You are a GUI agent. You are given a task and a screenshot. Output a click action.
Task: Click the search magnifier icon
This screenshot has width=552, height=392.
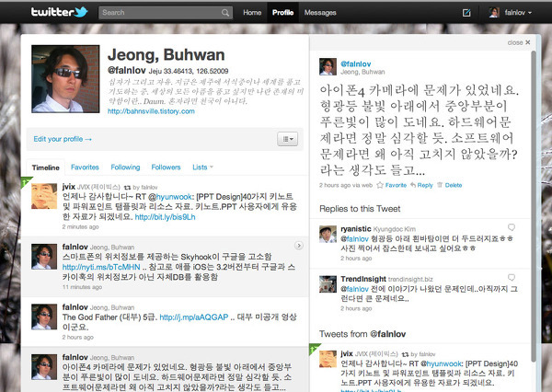(225, 13)
